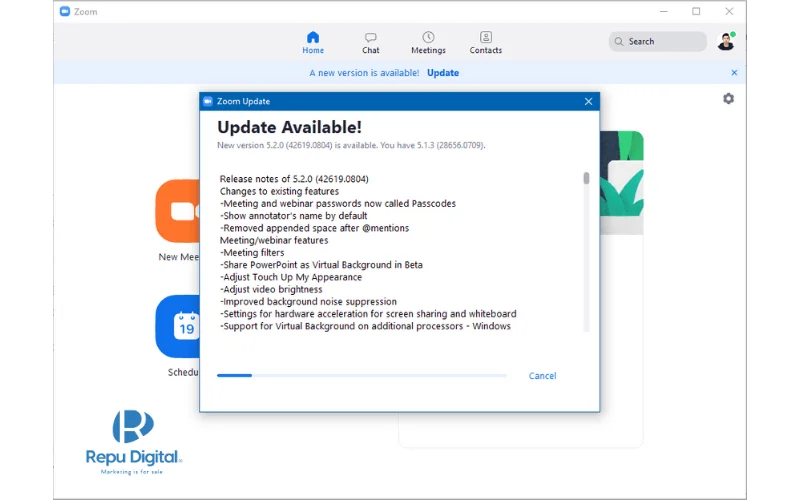Click the update download progress bar
This screenshot has width=800, height=500.
[x=362, y=376]
